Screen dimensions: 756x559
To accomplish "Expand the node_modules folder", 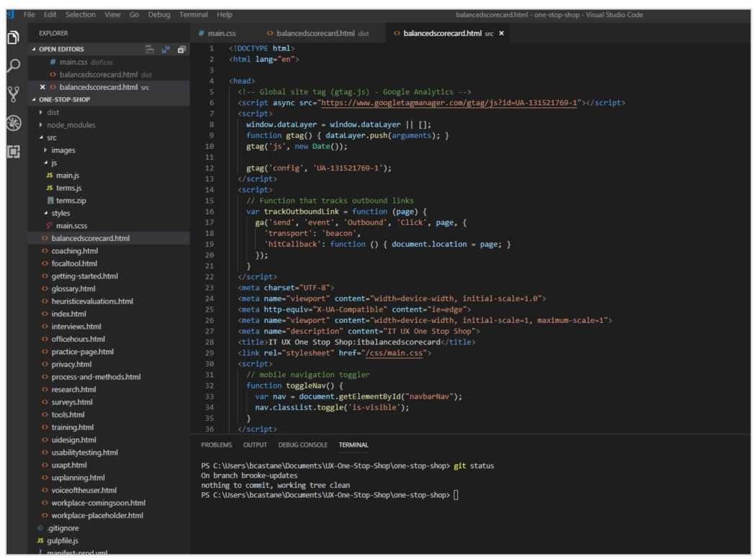I will (x=40, y=124).
